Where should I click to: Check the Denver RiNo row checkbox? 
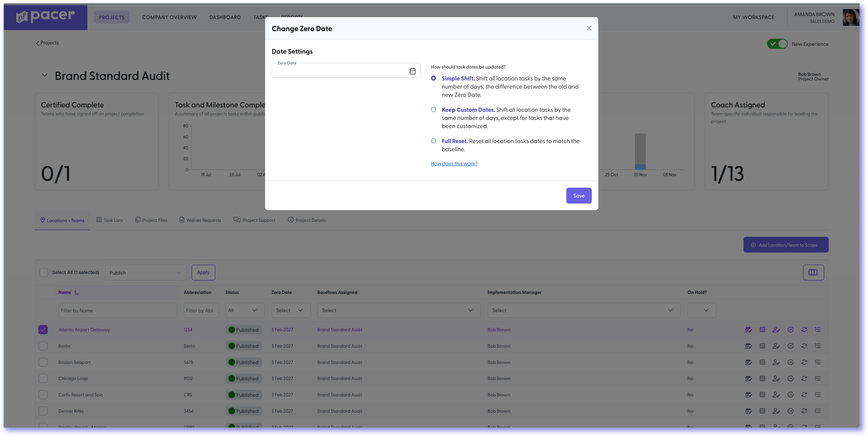click(43, 411)
